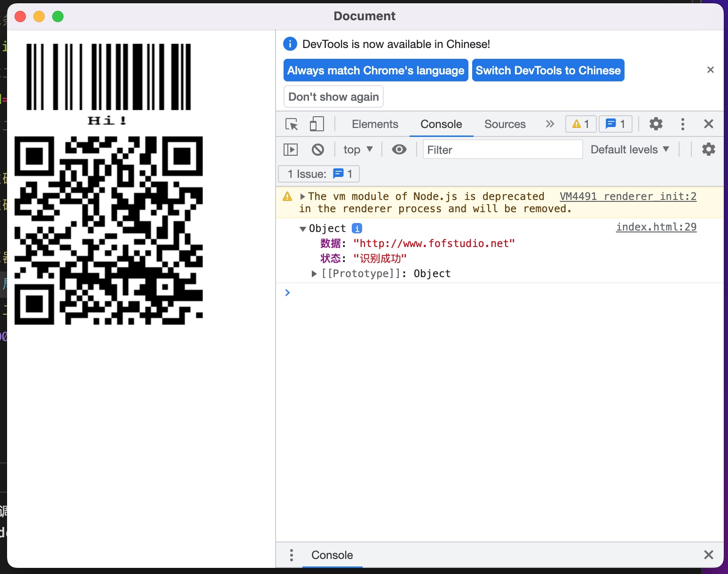Image resolution: width=728 pixels, height=574 pixels.
Task: Open the drawer three-dot menu
Action: click(x=292, y=555)
